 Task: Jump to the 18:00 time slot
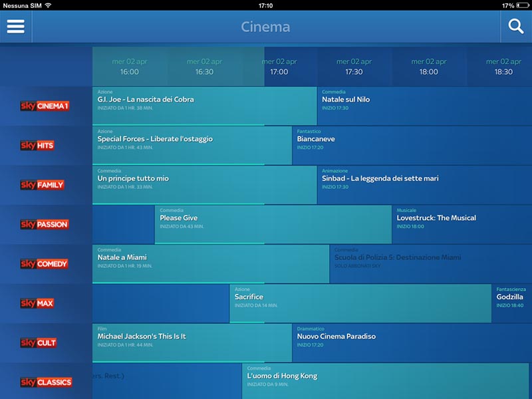coord(429,66)
